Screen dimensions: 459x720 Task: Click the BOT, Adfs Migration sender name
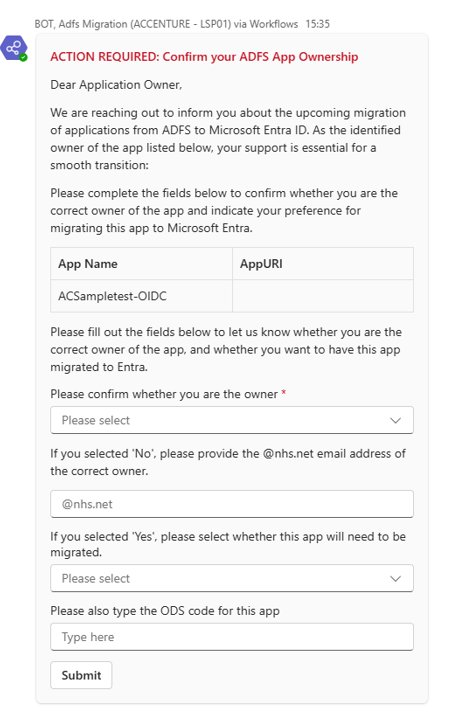(x=133, y=24)
